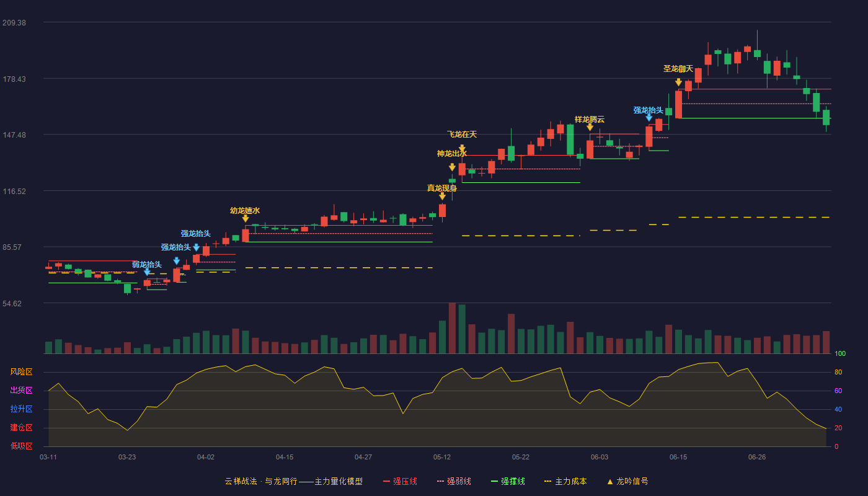Toggle the 龙吟信号 legend series
Viewport: 868px width, 496px height.
point(627,481)
